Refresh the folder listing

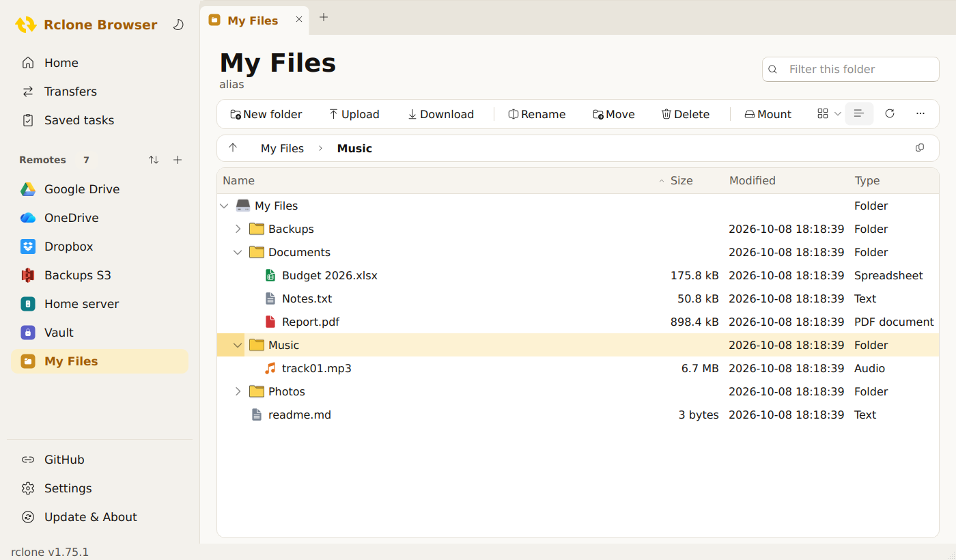[x=890, y=114]
